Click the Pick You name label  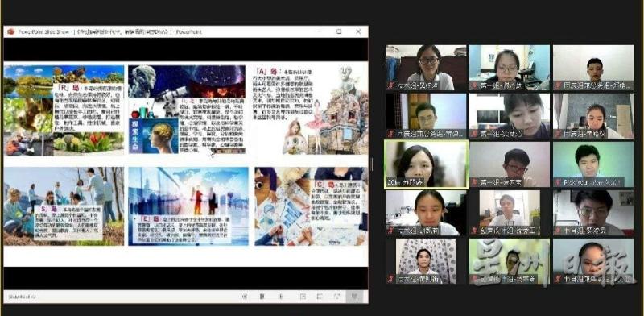tap(592, 182)
